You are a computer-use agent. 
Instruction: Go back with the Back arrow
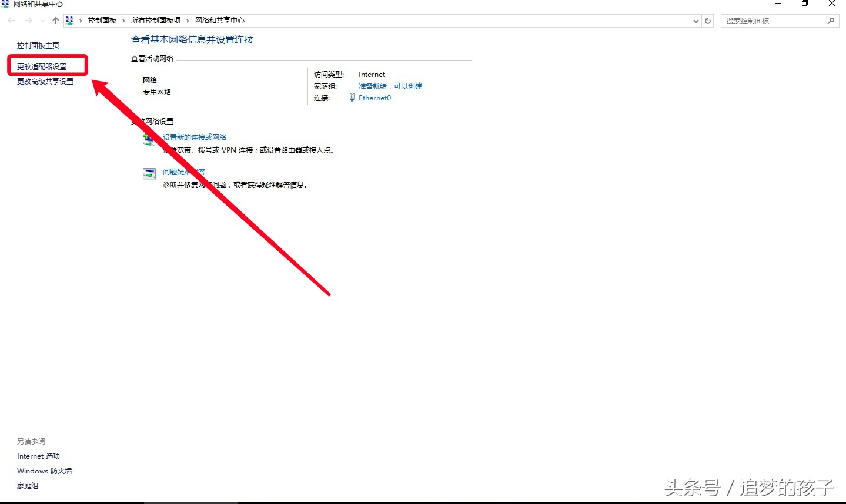(x=11, y=21)
